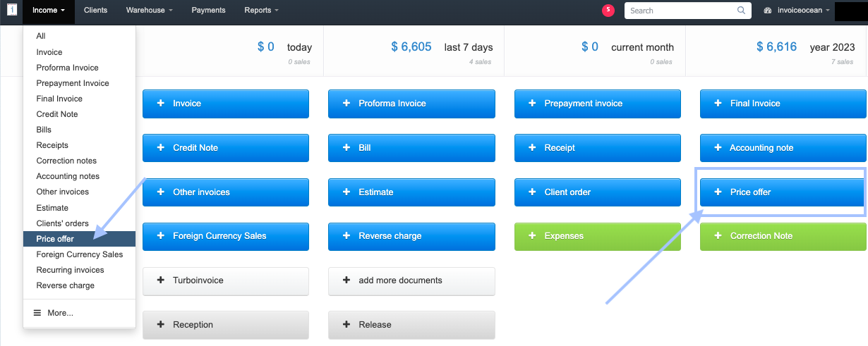Create a new Price offer button
868x346 pixels.
(782, 192)
